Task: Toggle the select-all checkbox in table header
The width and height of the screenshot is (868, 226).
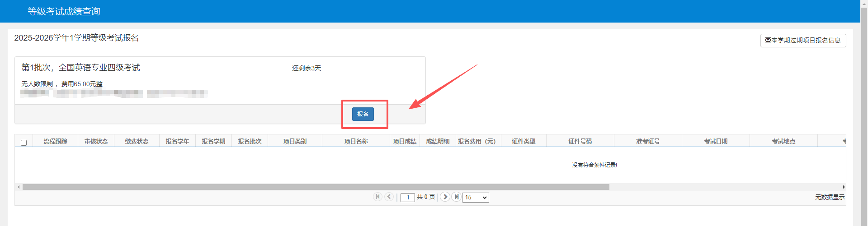Action: [x=24, y=143]
